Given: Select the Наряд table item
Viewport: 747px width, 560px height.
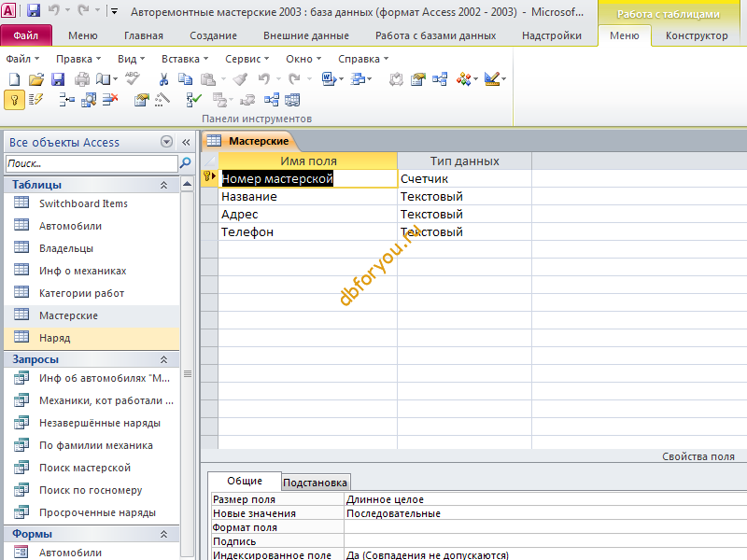Looking at the screenshot, I should [92, 338].
